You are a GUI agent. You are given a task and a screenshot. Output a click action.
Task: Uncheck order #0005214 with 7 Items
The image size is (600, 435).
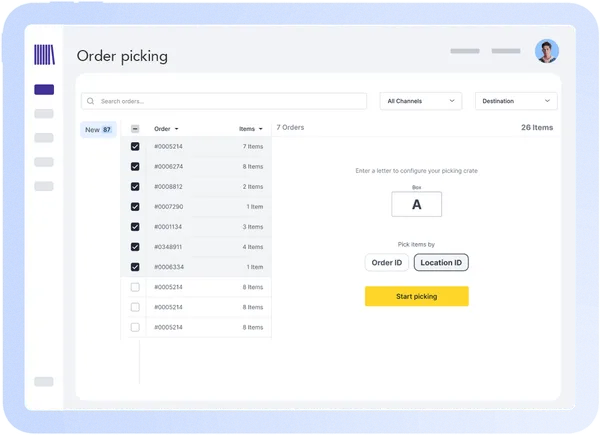click(135, 147)
